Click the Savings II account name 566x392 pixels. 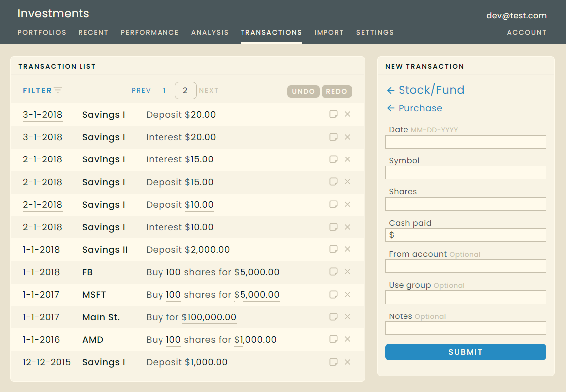pyautogui.click(x=105, y=250)
